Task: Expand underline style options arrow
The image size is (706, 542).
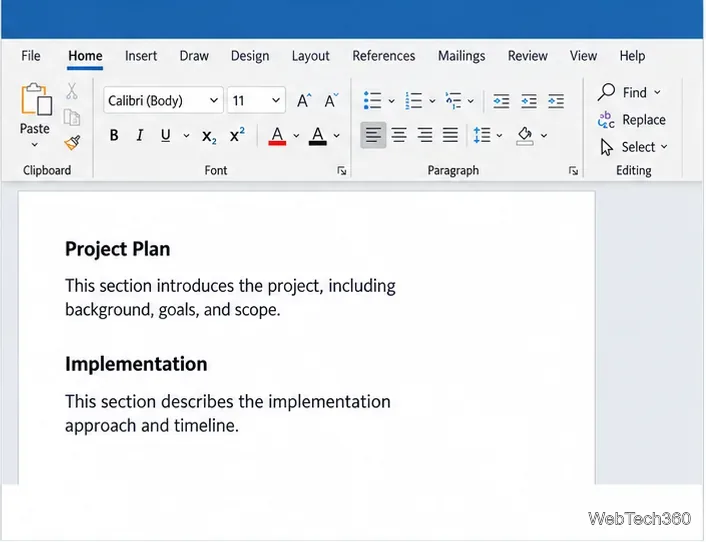Action: click(186, 136)
